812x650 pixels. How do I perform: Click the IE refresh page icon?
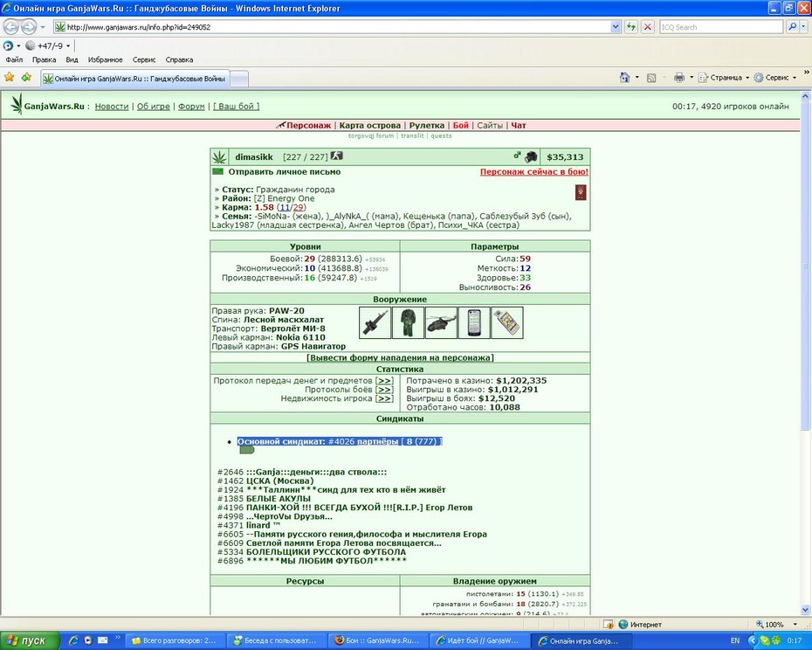click(630, 27)
